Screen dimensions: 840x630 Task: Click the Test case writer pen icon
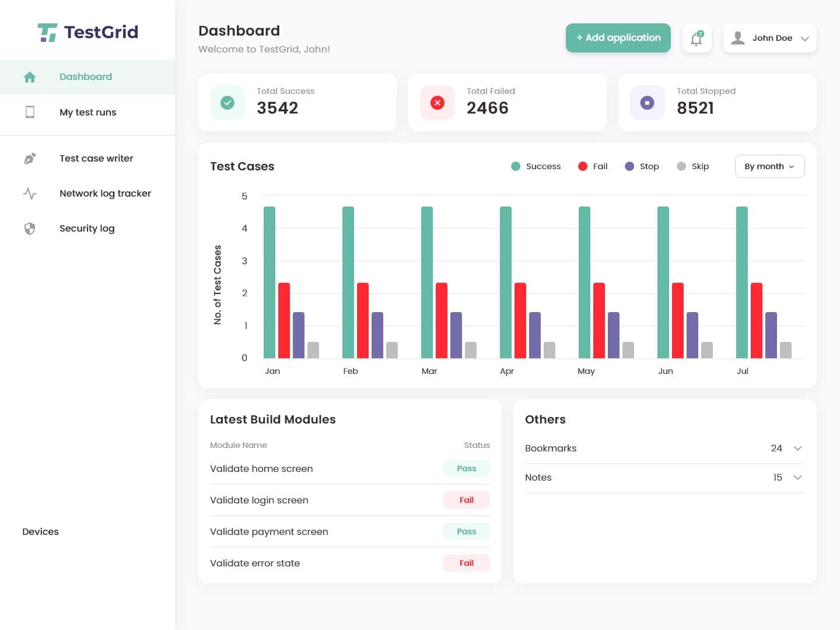click(29, 158)
